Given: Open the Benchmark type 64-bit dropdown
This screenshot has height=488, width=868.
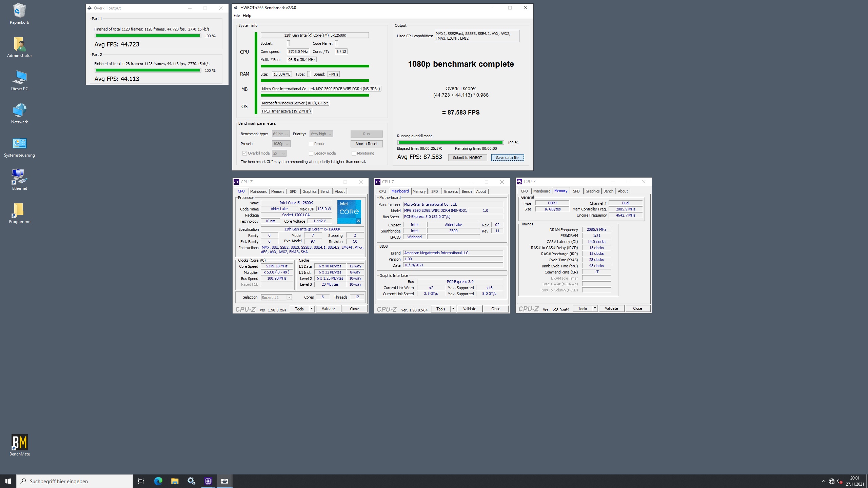Looking at the screenshot, I should 281,134.
